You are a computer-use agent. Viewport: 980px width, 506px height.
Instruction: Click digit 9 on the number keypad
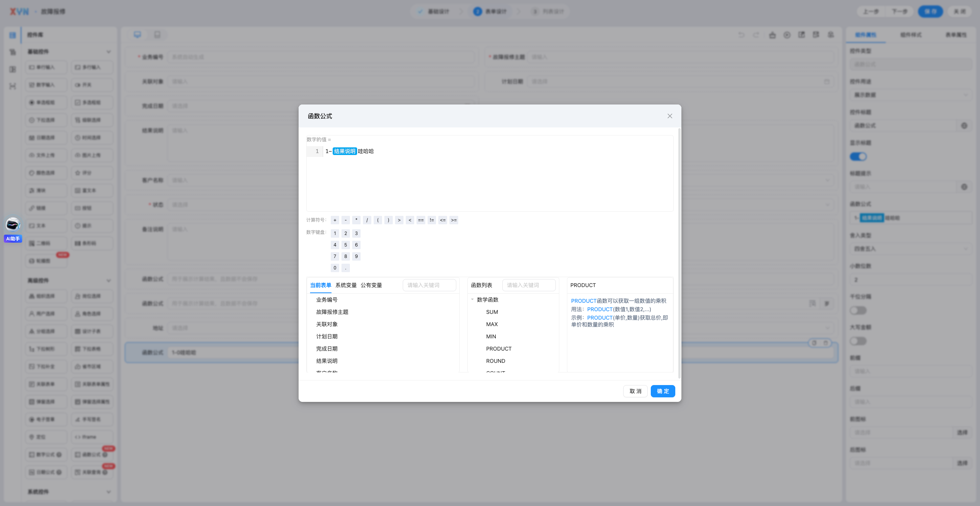[356, 256]
